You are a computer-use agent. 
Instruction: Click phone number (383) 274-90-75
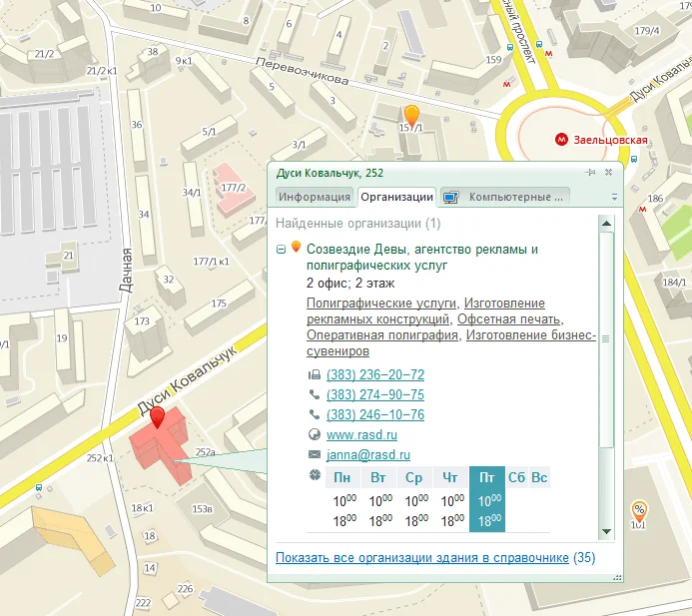(x=375, y=394)
